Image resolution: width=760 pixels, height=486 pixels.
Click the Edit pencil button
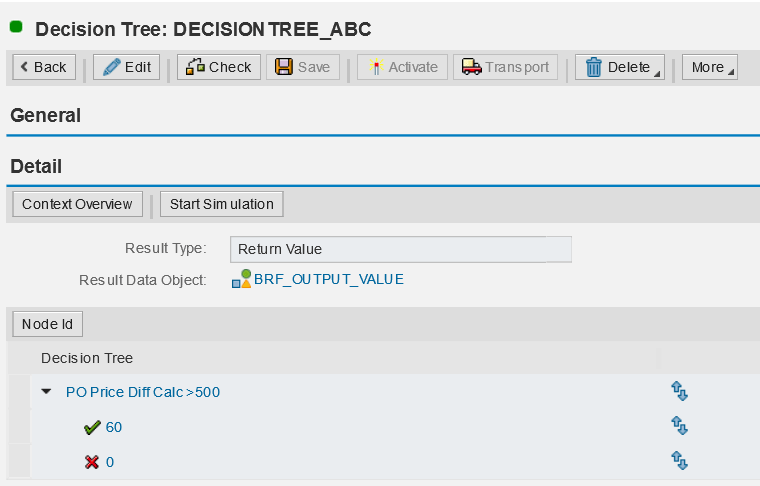(126, 67)
